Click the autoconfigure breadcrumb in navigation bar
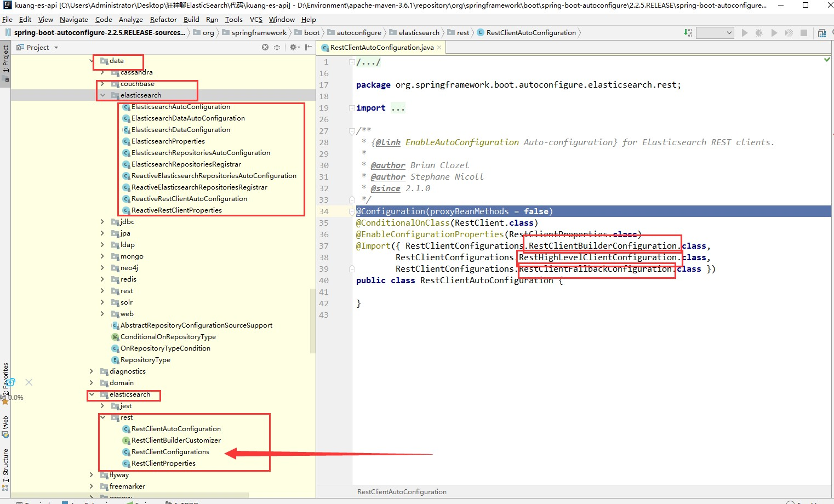834x504 pixels. point(358,33)
